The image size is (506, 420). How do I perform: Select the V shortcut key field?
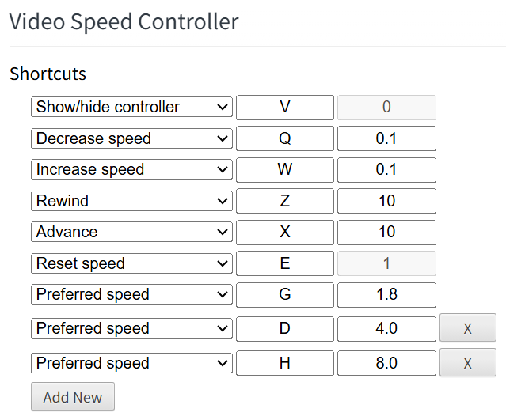[285, 108]
